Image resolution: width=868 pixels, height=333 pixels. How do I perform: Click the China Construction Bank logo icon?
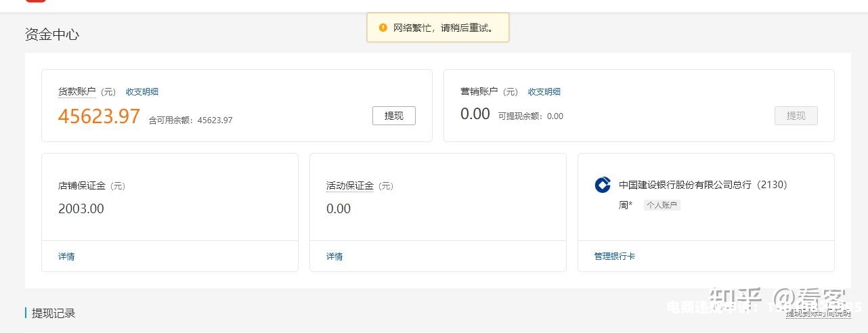pos(603,185)
